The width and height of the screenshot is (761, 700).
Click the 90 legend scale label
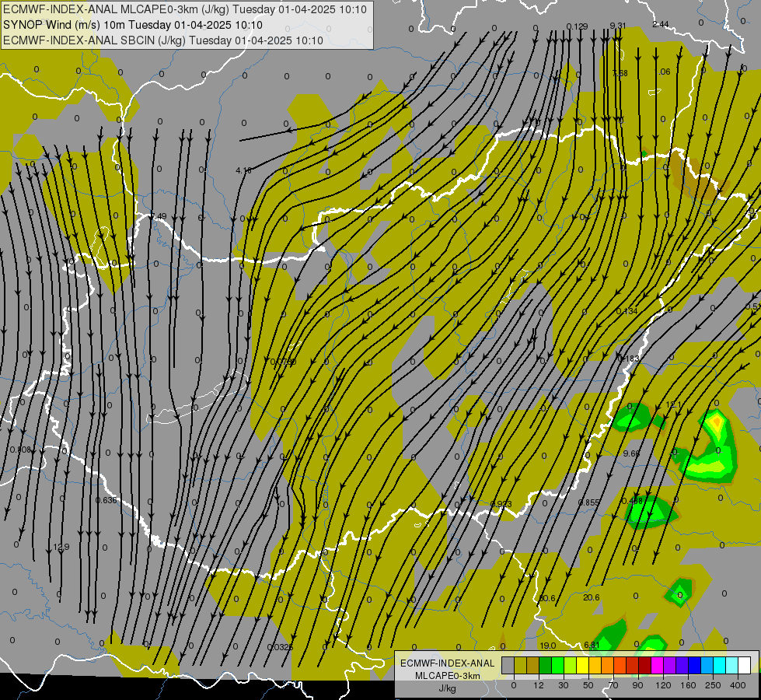pyautogui.click(x=637, y=685)
